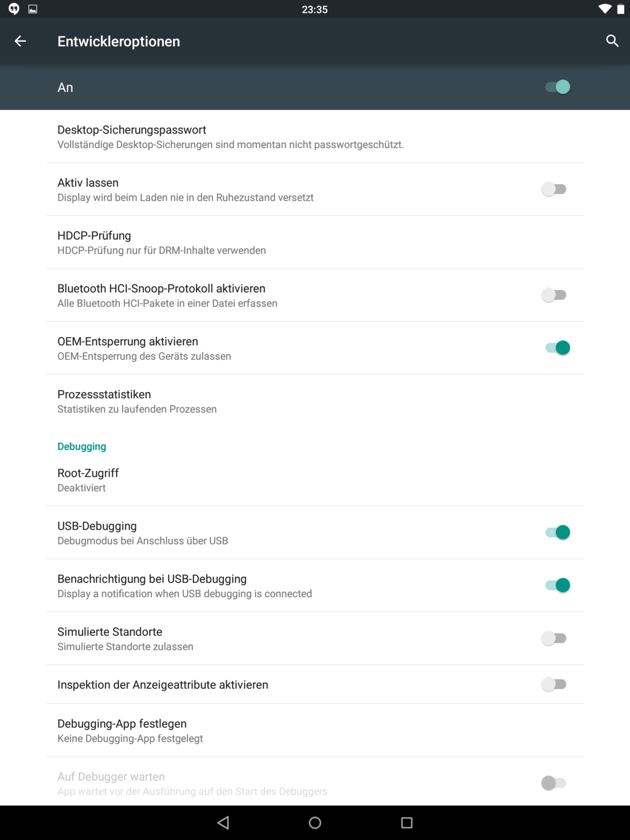Image resolution: width=630 pixels, height=840 pixels.
Task: Open Root-Zugriff selection
Action: [x=88, y=480]
